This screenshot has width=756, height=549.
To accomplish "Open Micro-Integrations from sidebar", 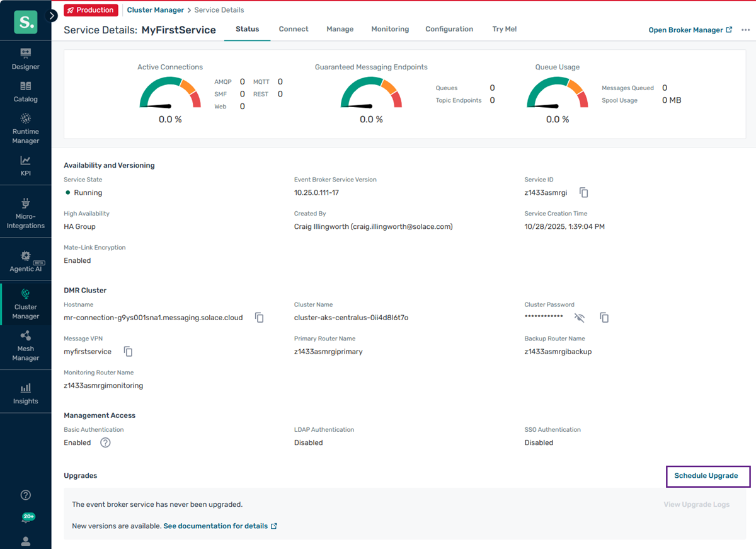I will [x=25, y=213].
